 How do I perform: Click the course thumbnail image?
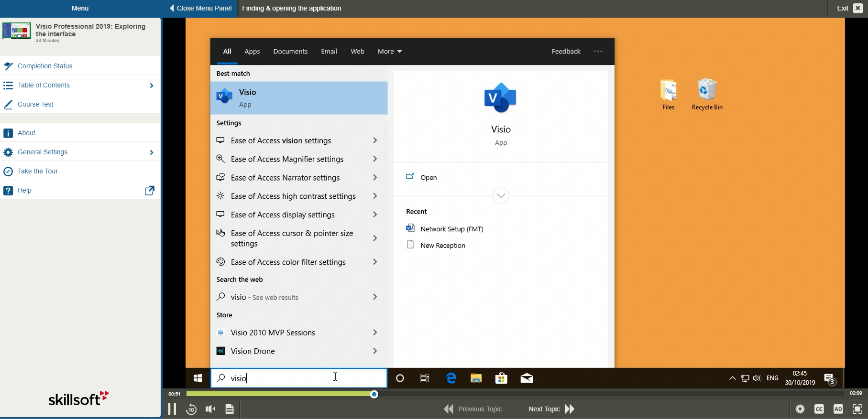[17, 31]
